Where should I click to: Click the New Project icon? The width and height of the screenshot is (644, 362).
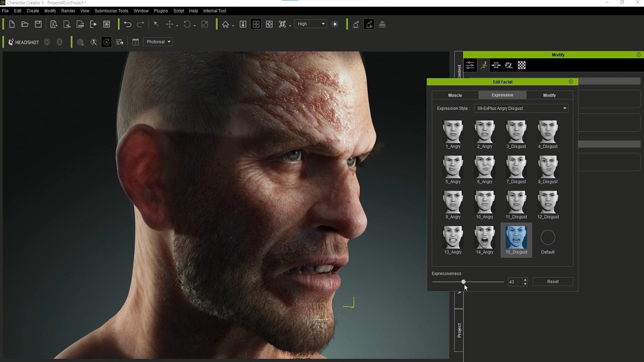tap(12, 24)
